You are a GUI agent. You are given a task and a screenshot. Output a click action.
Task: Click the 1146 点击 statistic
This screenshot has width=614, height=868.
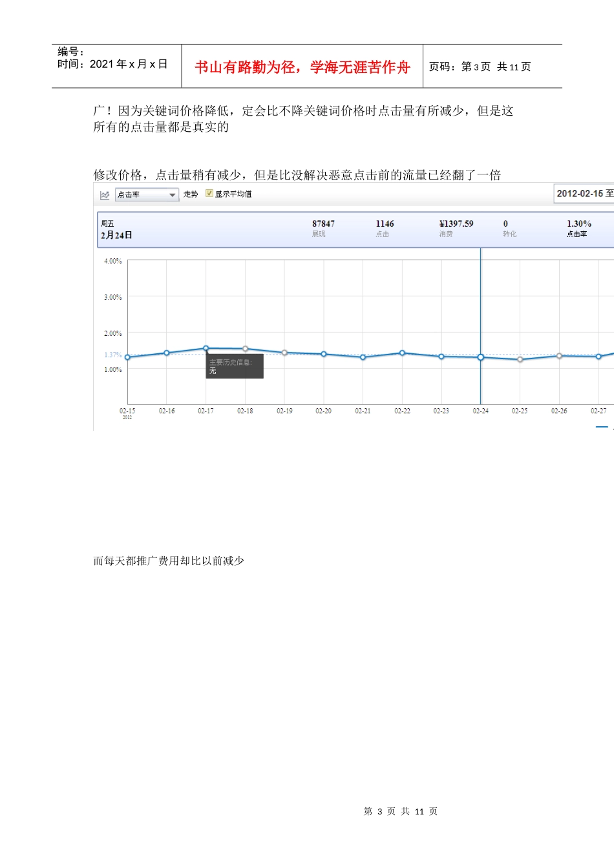tap(385, 229)
